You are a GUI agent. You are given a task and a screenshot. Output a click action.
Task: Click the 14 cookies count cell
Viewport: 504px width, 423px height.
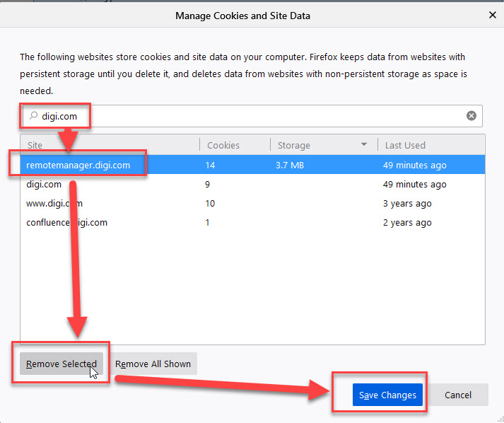coord(210,165)
